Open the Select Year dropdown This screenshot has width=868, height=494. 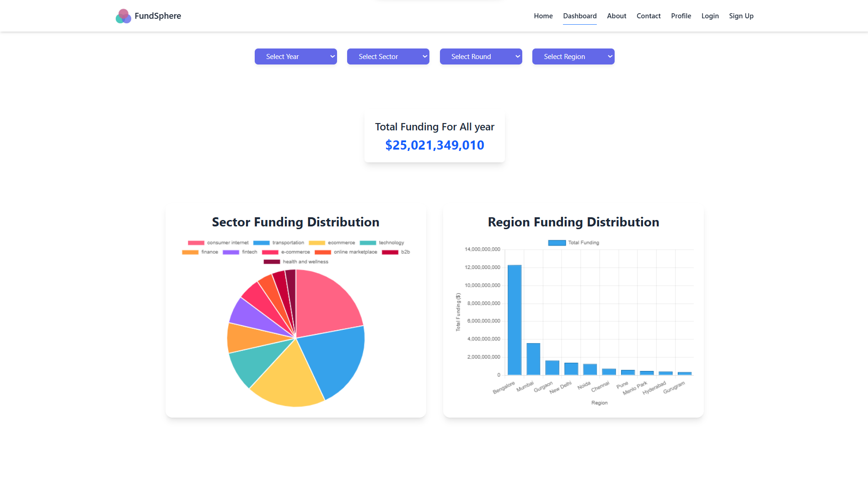295,57
